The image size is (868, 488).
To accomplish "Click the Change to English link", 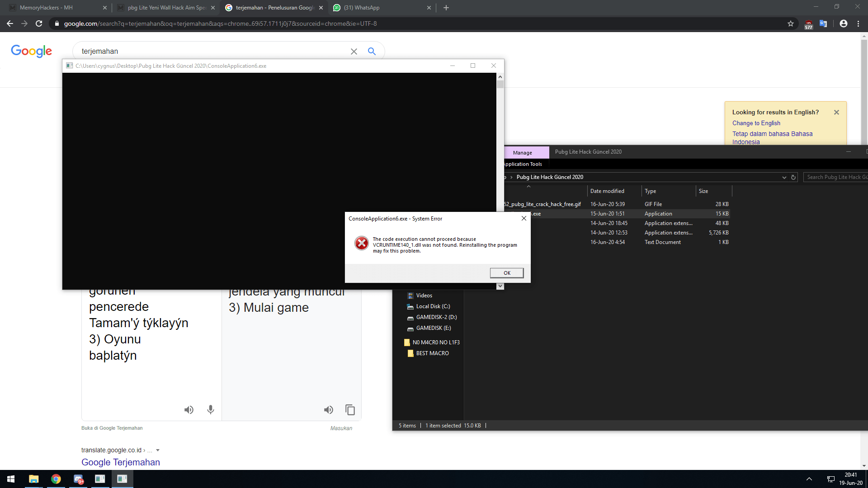I will [756, 123].
